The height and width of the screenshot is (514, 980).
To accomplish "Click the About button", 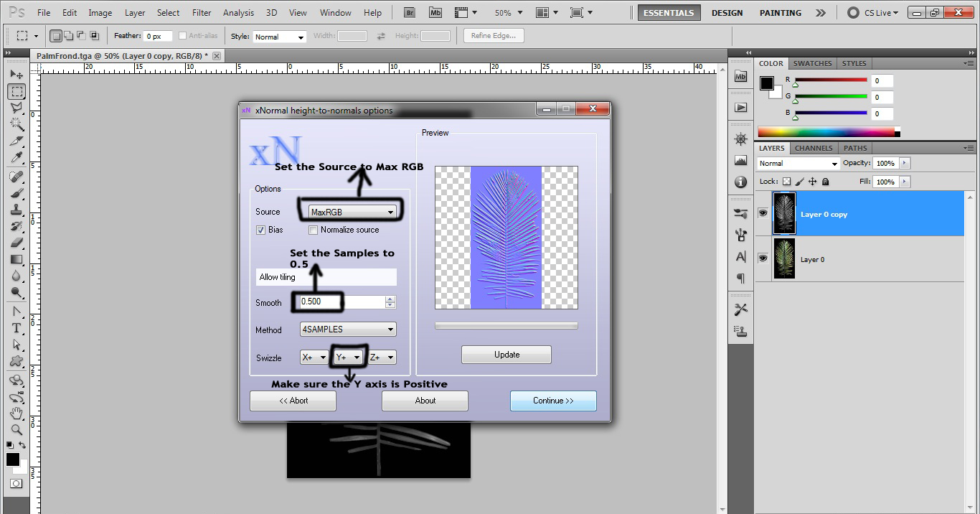I will (x=425, y=401).
